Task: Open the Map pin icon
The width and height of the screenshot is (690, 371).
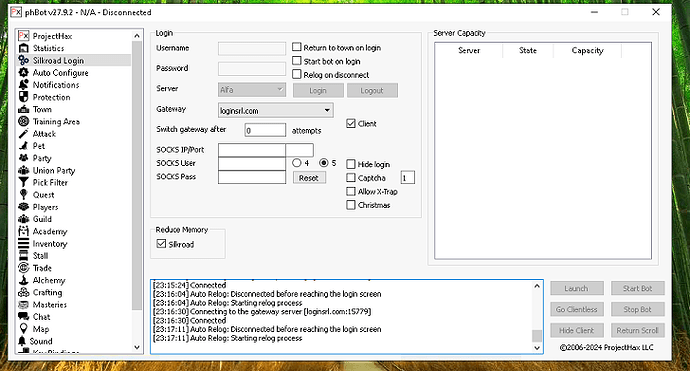Action: tap(23, 329)
